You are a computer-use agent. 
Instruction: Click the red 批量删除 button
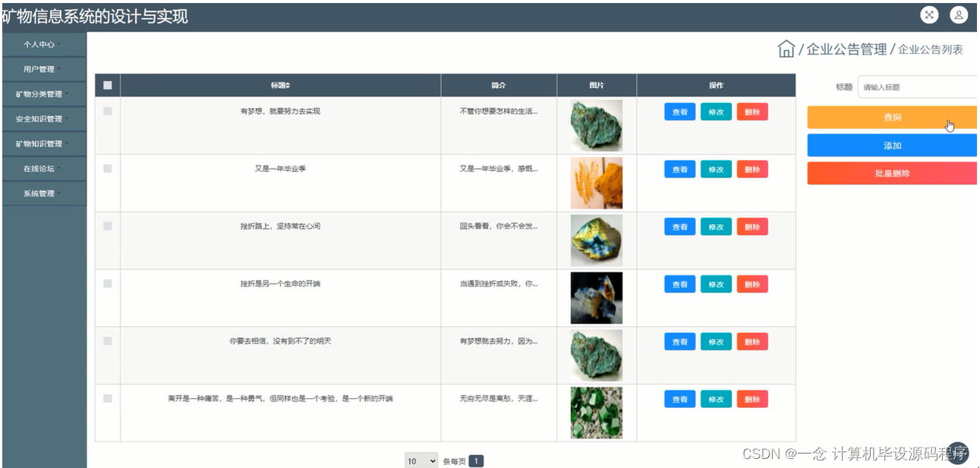click(x=891, y=172)
